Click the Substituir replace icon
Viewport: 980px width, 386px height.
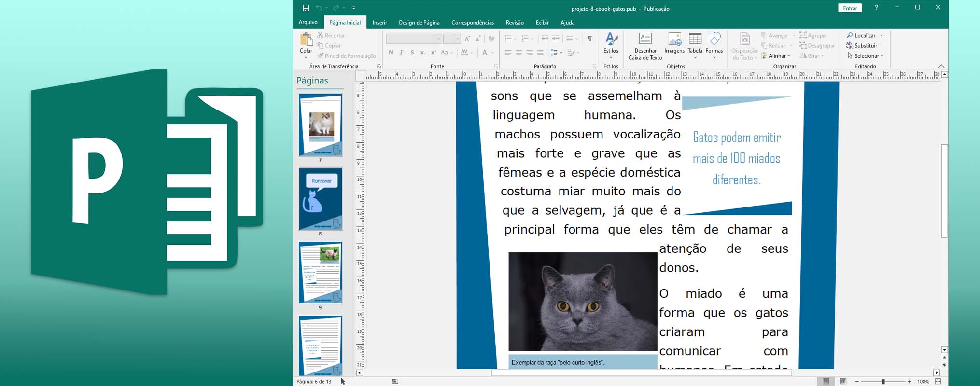861,46
